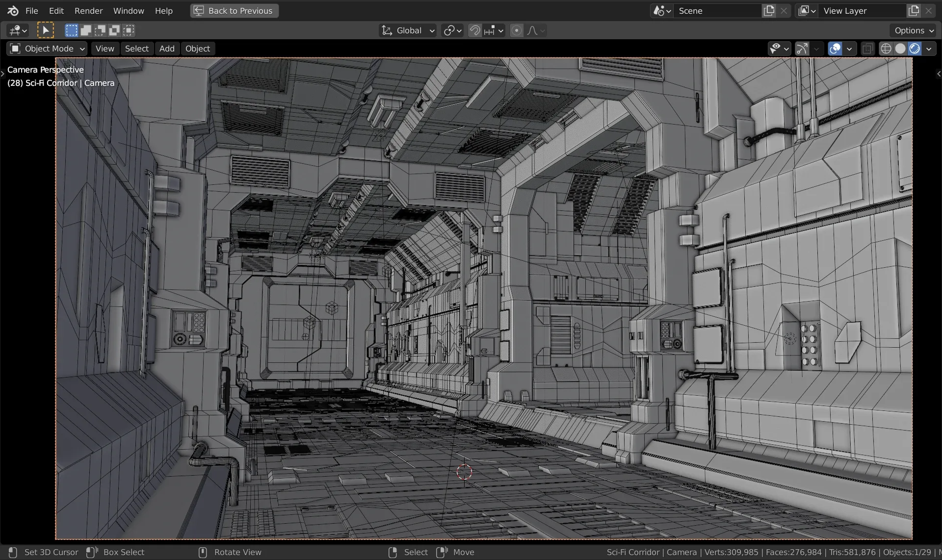
Task: Switch viewport shading to Solid mode
Action: coord(901,48)
